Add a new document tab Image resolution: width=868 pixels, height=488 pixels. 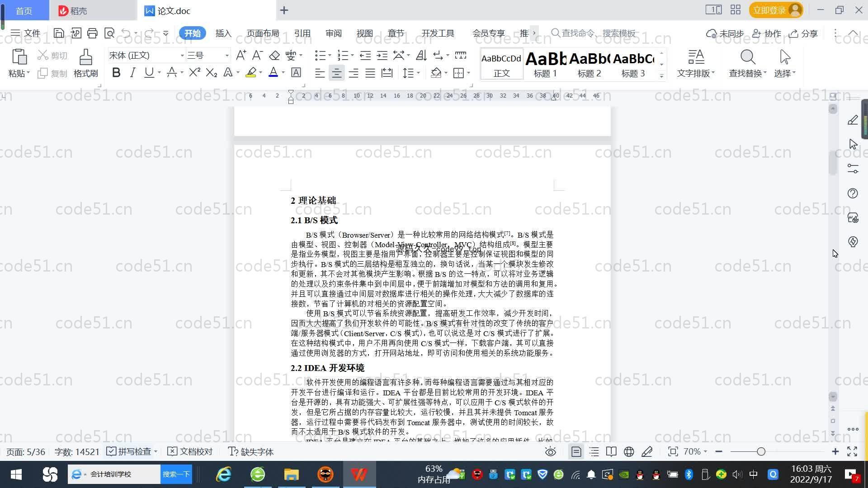point(284,10)
